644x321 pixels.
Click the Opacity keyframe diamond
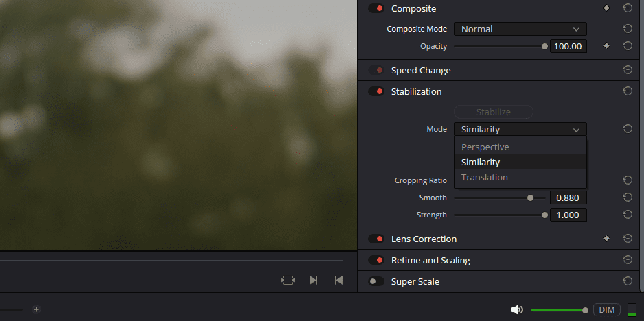click(x=606, y=46)
